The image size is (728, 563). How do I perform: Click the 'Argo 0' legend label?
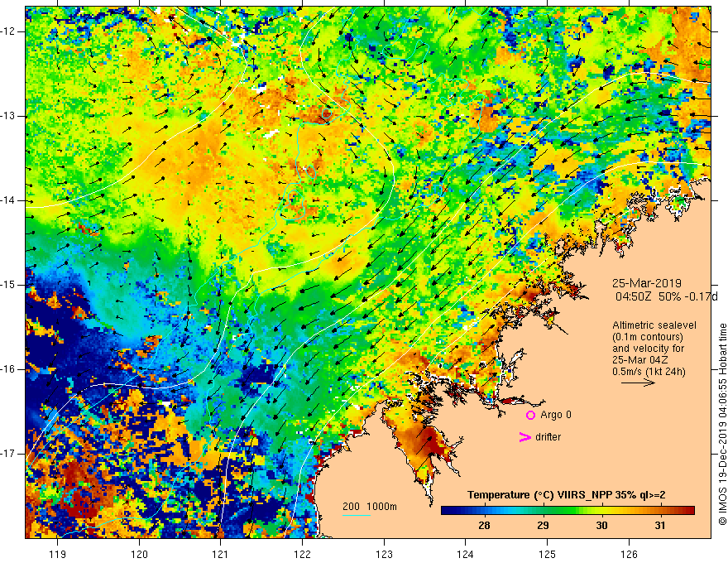click(x=556, y=415)
